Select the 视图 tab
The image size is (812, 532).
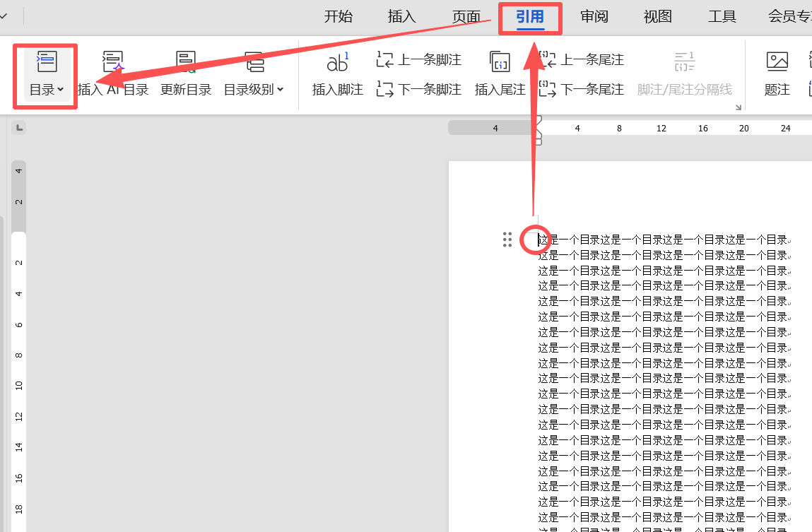[x=657, y=17]
